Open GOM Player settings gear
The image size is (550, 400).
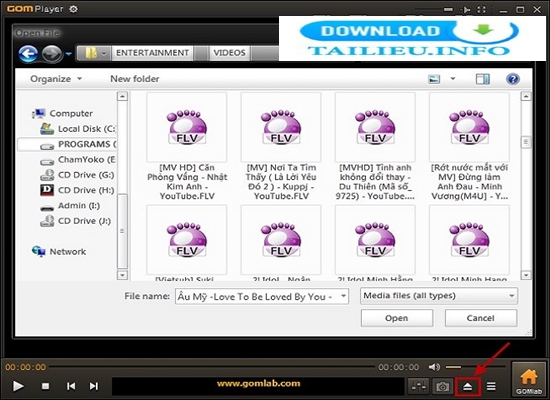click(73, 9)
